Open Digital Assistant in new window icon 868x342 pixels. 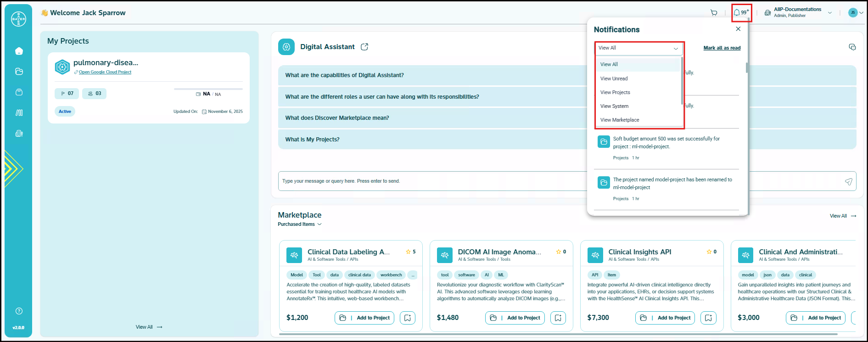(x=364, y=47)
